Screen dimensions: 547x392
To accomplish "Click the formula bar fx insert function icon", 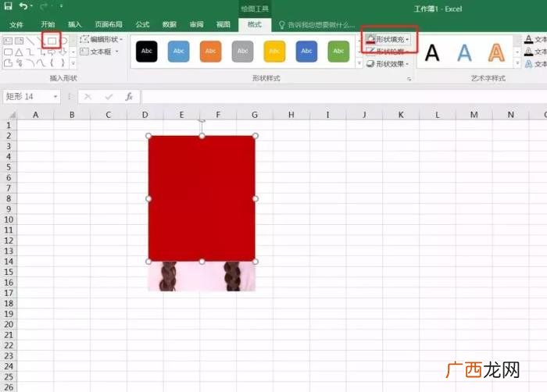I will (129, 96).
